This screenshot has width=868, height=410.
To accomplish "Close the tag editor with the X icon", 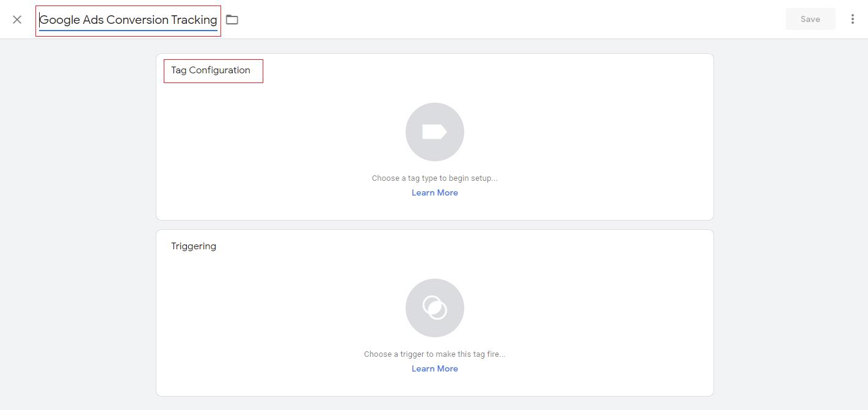I will coord(17,20).
